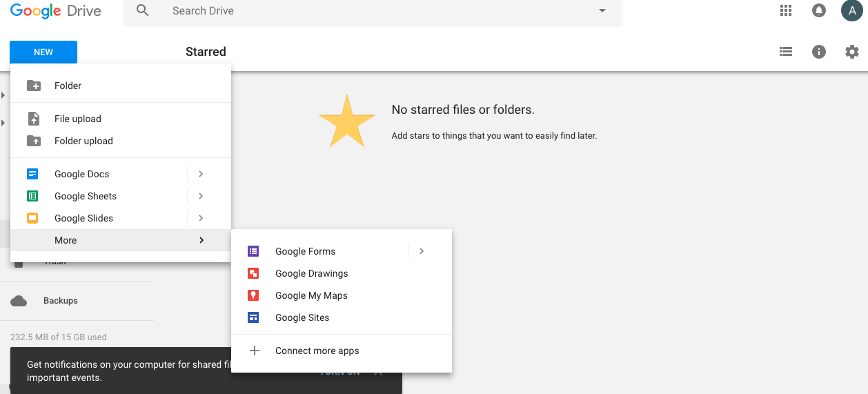The image size is (868, 394).
Task: Click the Google My Maps icon
Action: coord(254,295)
